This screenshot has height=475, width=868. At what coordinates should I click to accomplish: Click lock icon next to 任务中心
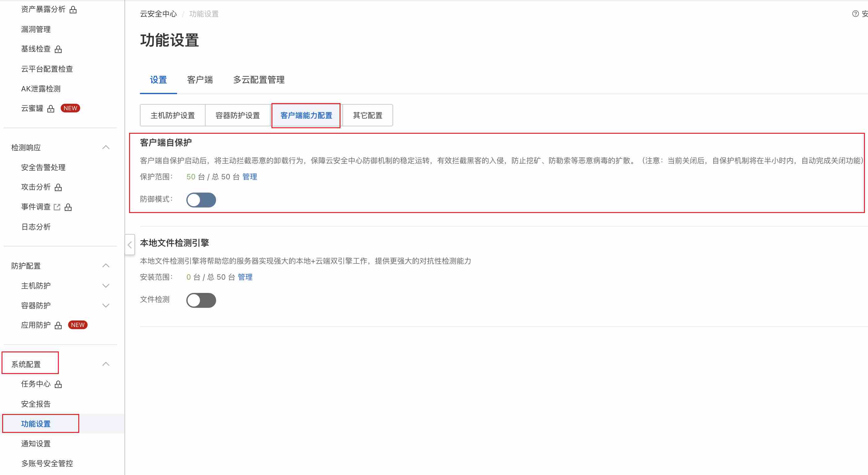(x=58, y=384)
